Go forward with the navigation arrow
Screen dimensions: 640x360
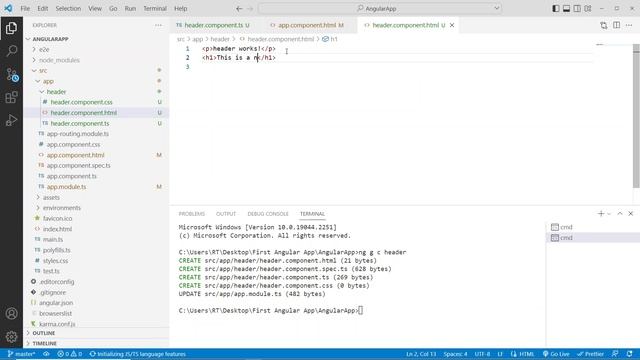(x=250, y=9)
